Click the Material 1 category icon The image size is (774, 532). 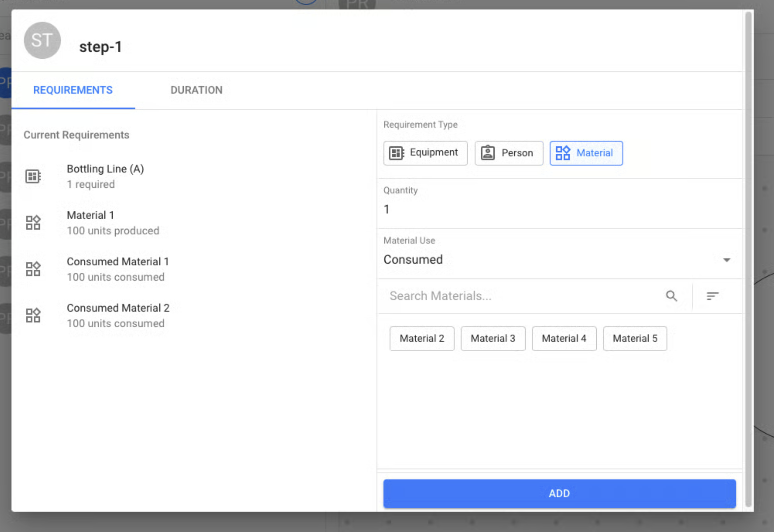point(33,223)
